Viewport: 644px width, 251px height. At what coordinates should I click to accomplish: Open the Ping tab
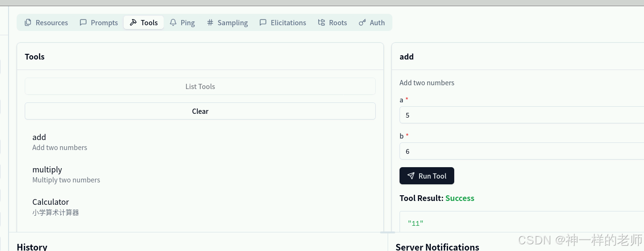click(x=182, y=22)
